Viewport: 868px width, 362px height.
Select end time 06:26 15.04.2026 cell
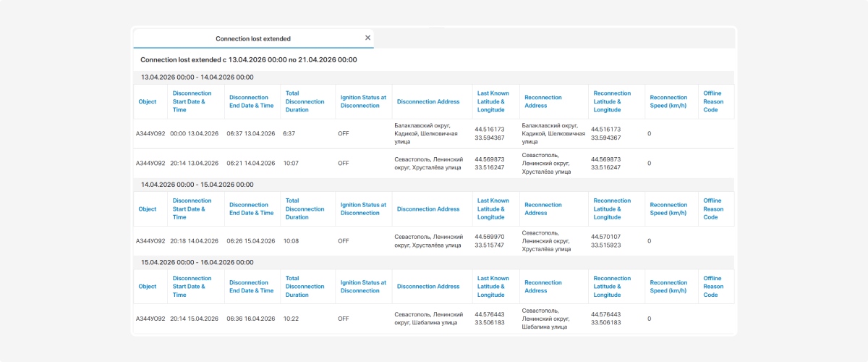coord(251,241)
